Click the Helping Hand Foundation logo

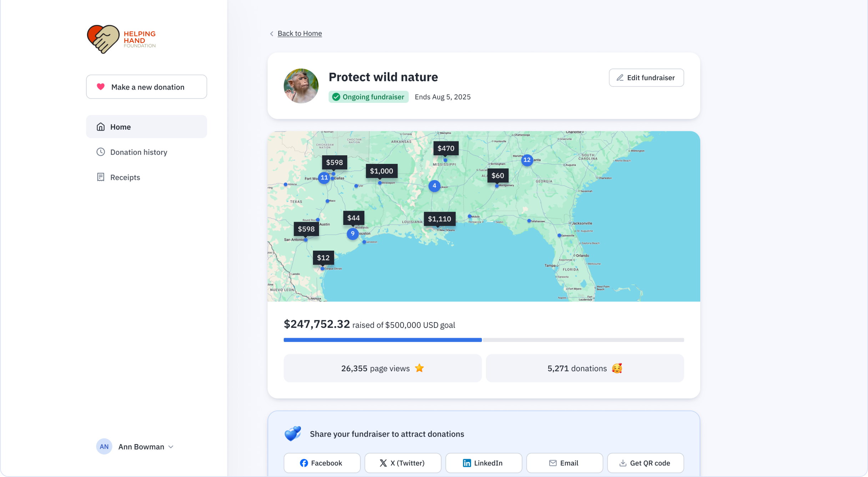(121, 39)
